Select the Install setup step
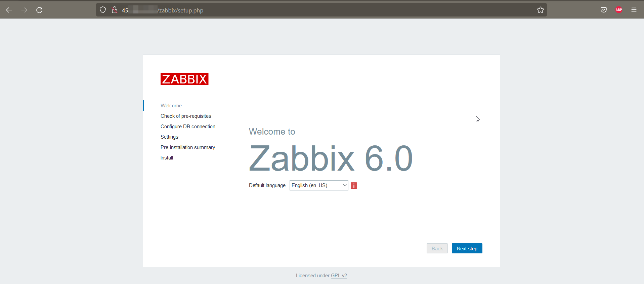This screenshot has height=284, width=644. point(167,158)
